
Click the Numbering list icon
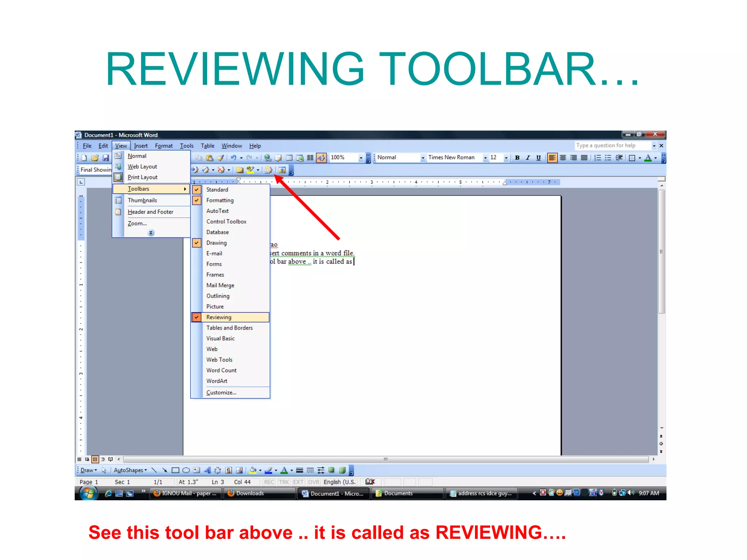[597, 158]
